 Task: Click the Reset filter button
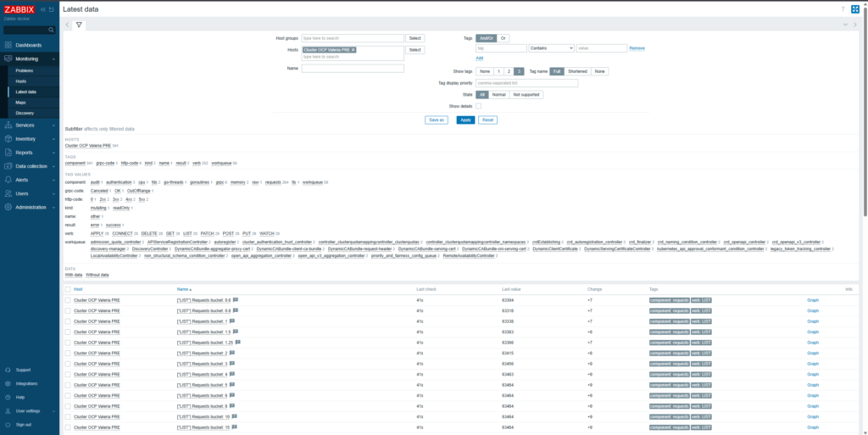tap(487, 120)
